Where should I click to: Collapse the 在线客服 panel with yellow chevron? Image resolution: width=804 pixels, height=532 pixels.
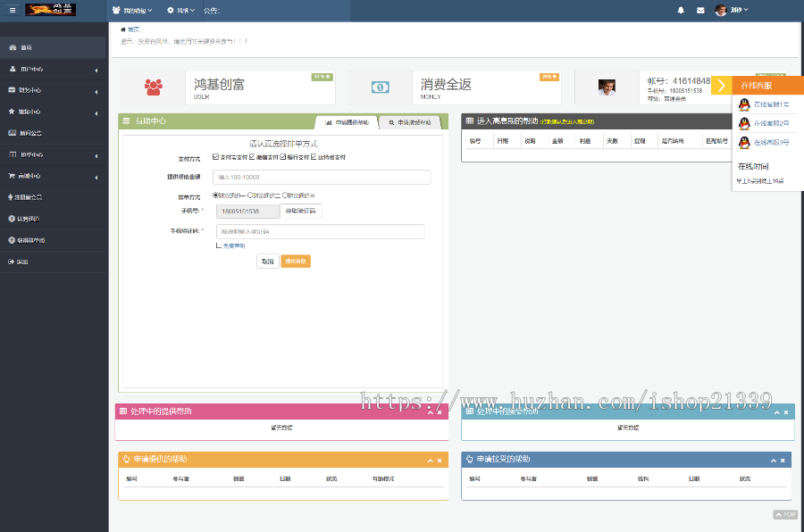(x=722, y=85)
